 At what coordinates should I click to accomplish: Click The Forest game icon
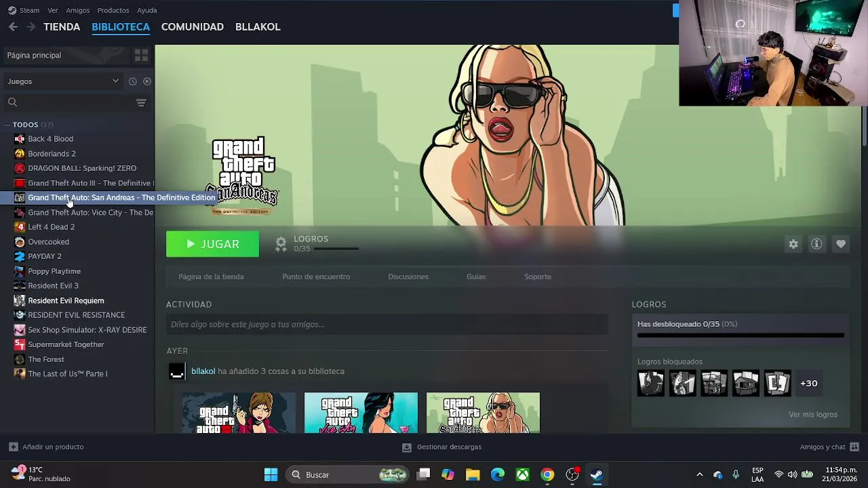click(20, 359)
